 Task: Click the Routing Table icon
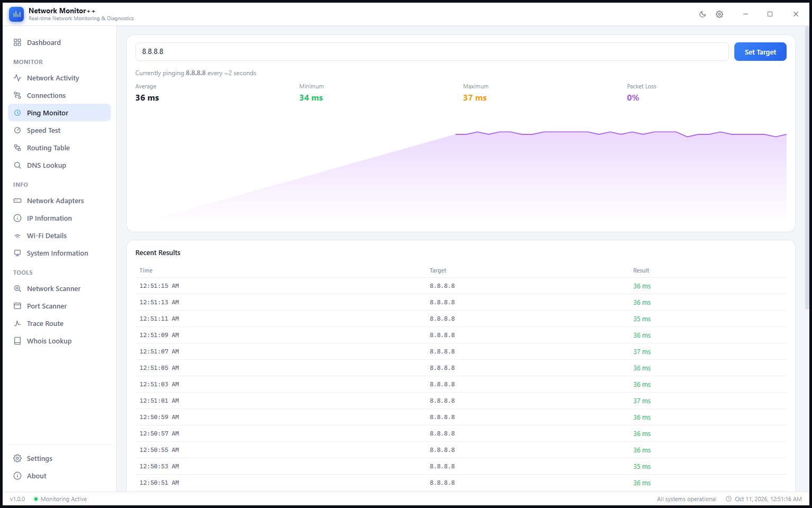click(17, 148)
